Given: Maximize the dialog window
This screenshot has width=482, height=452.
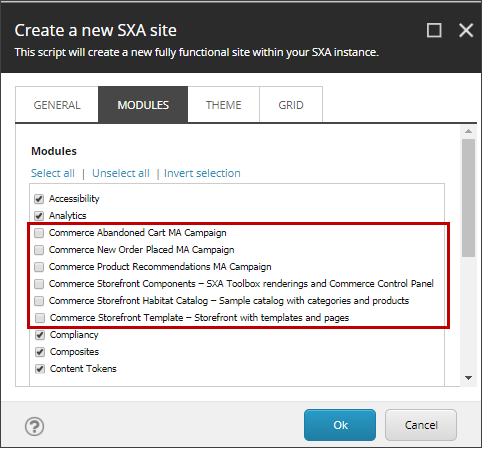Looking at the screenshot, I should 434,30.
